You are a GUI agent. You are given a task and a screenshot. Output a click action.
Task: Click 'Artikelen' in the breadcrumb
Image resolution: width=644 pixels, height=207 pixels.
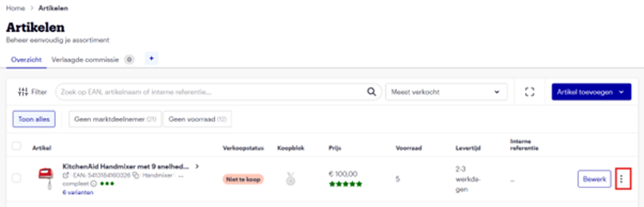pyautogui.click(x=54, y=8)
